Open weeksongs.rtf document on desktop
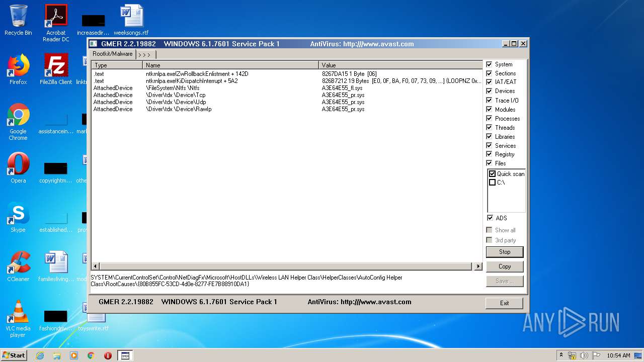Image resolution: width=644 pixels, height=362 pixels. (131, 20)
